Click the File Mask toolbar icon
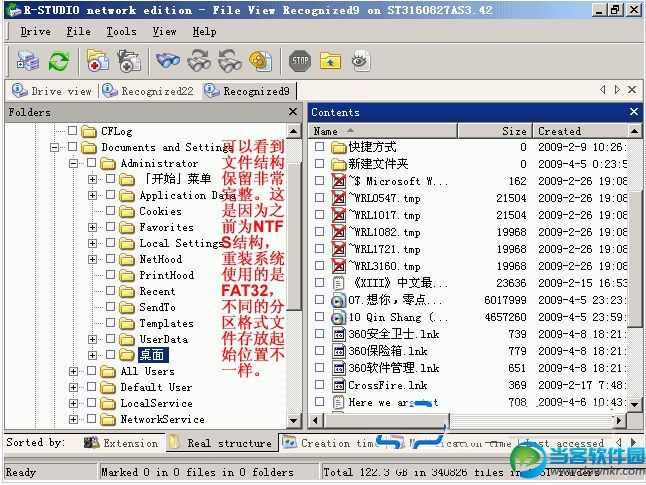 (260, 61)
